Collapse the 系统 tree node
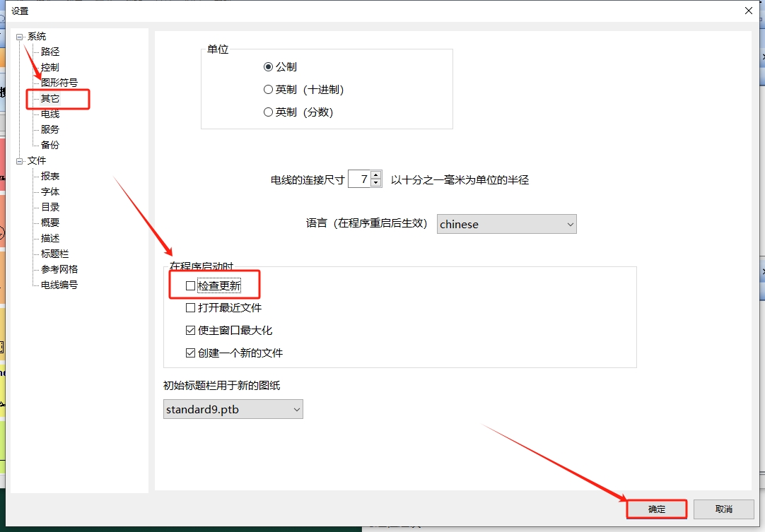The height and width of the screenshot is (532, 765). click(x=20, y=37)
